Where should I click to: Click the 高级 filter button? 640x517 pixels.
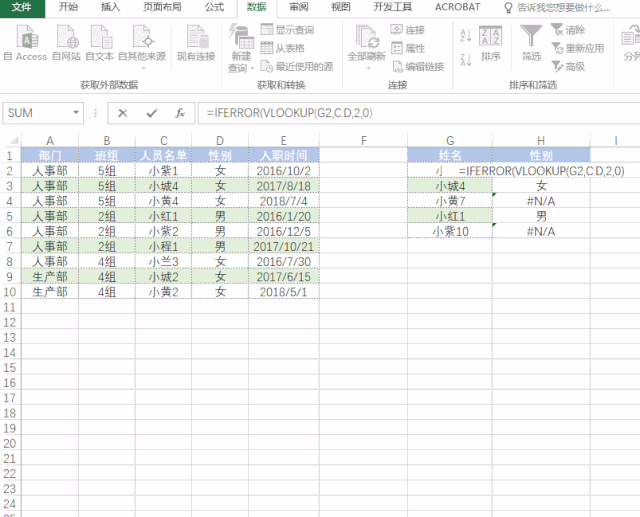(568, 67)
